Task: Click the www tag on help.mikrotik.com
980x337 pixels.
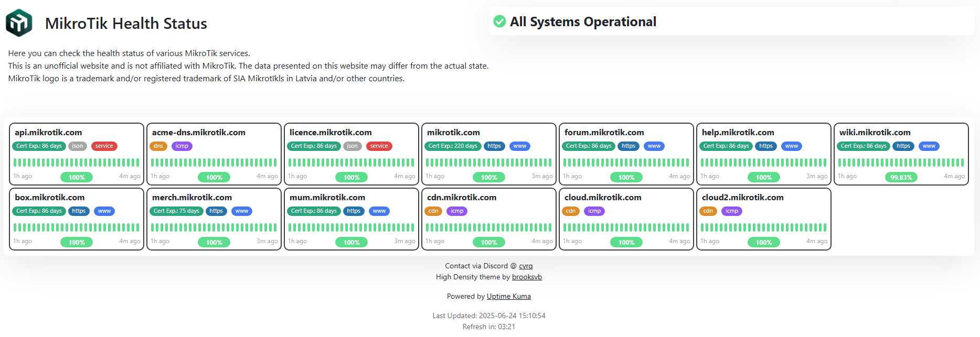Action: tap(792, 146)
